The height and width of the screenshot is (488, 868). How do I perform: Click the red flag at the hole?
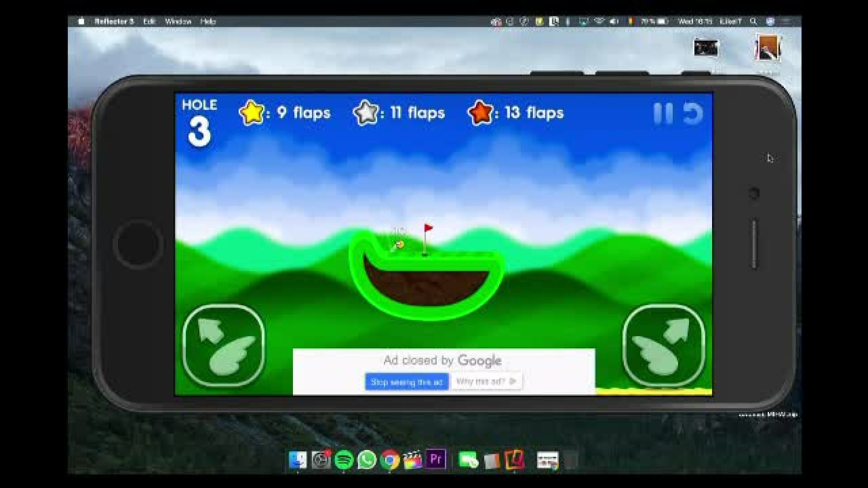coord(428,228)
